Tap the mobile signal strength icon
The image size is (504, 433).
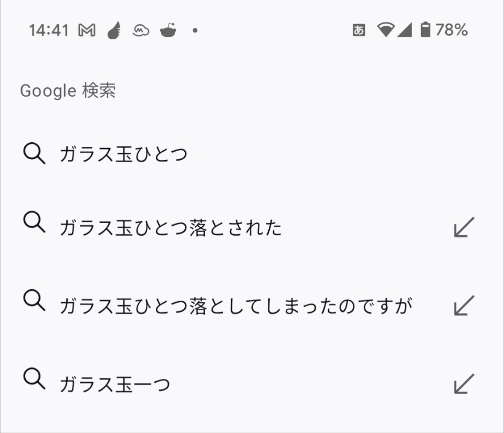[x=405, y=30]
